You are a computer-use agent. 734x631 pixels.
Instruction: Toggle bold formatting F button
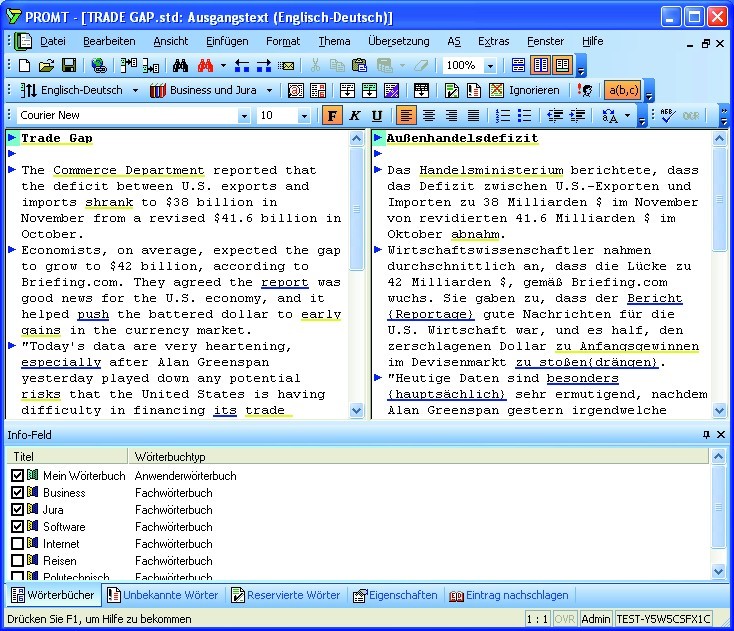[332, 115]
